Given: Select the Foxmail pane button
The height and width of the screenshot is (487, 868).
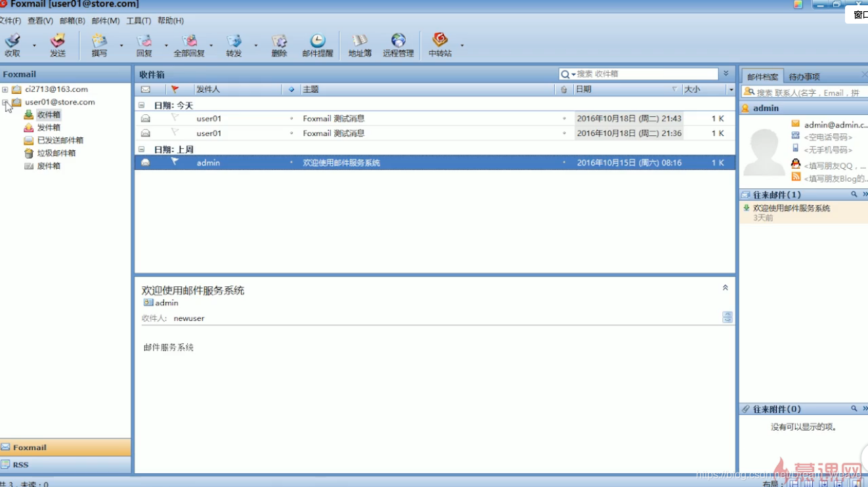Looking at the screenshot, I should point(66,448).
